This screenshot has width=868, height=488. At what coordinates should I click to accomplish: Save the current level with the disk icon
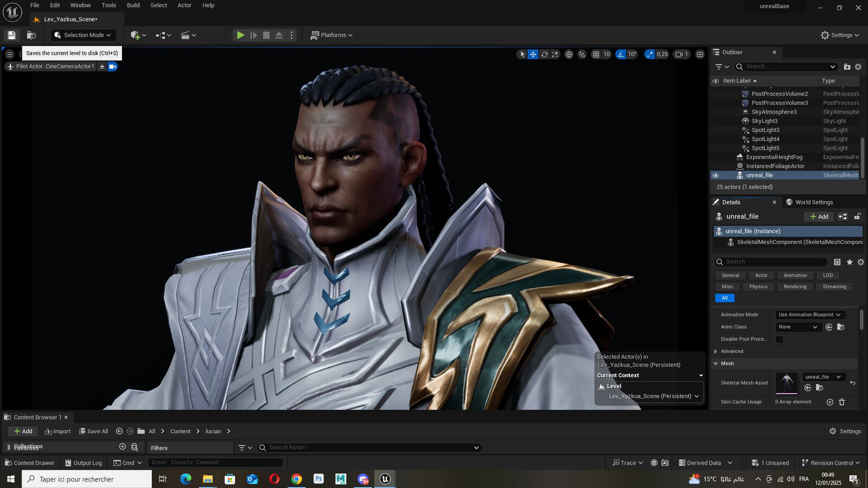pyautogui.click(x=11, y=35)
